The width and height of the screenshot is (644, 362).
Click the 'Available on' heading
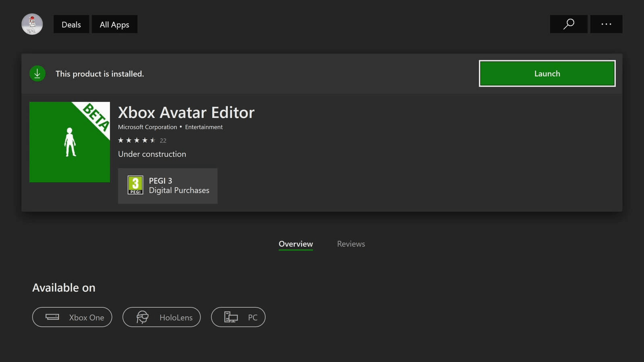[x=64, y=288]
